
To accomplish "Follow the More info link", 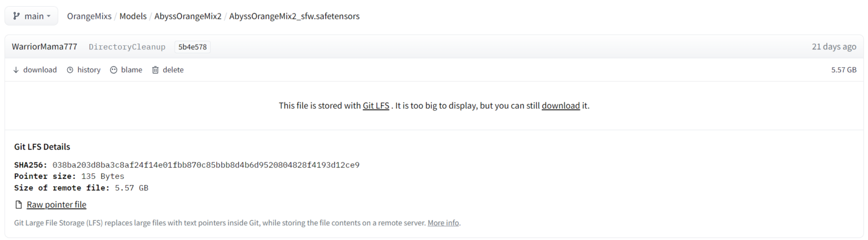I will tap(443, 223).
